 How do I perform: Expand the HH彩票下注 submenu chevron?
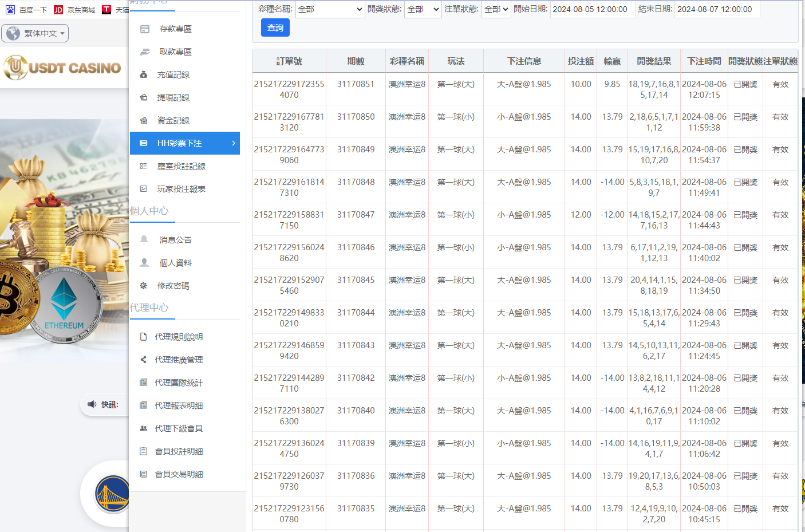click(x=233, y=143)
